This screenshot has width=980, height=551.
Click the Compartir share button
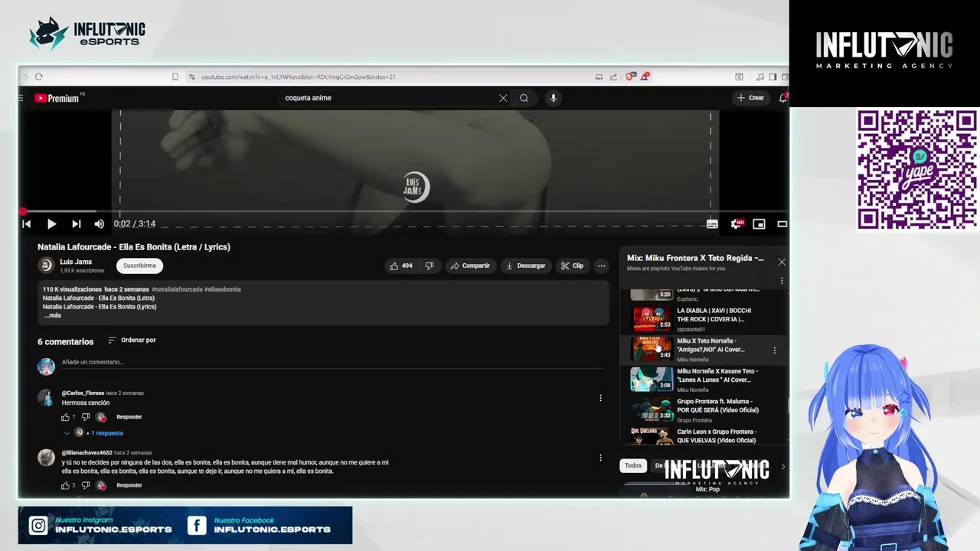[x=470, y=266]
